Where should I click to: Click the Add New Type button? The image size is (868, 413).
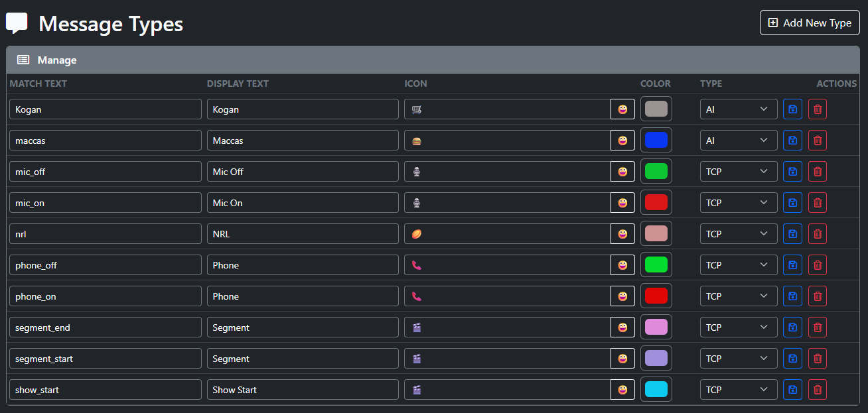pyautogui.click(x=810, y=23)
